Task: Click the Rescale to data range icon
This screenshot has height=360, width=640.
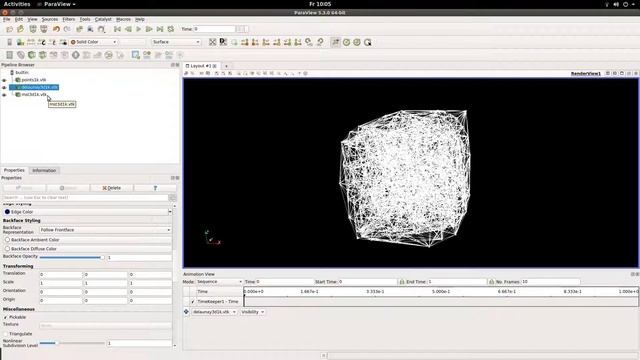Action: coord(31,42)
